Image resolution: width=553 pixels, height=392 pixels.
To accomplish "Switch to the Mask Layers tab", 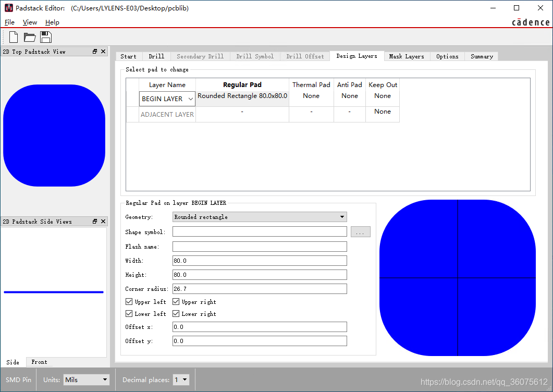I will [406, 56].
